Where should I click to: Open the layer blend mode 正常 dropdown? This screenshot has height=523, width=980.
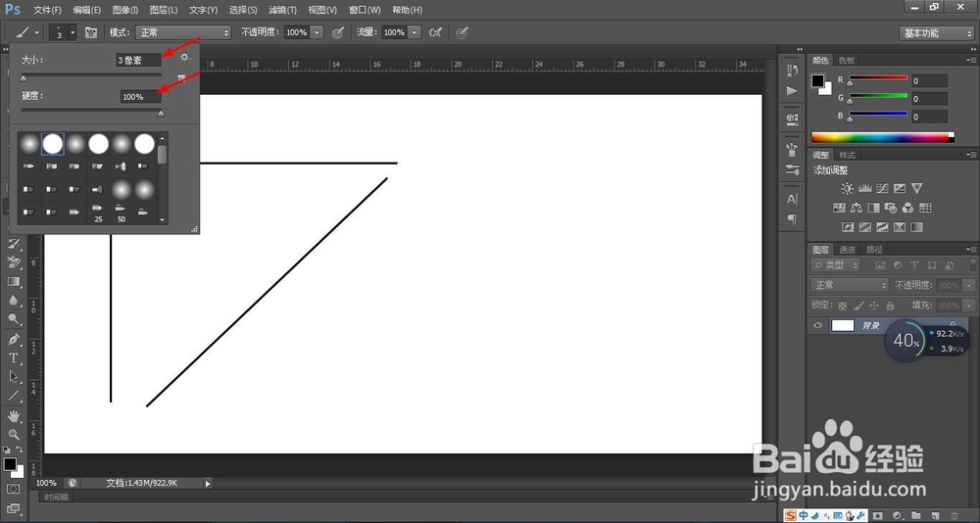pos(850,285)
